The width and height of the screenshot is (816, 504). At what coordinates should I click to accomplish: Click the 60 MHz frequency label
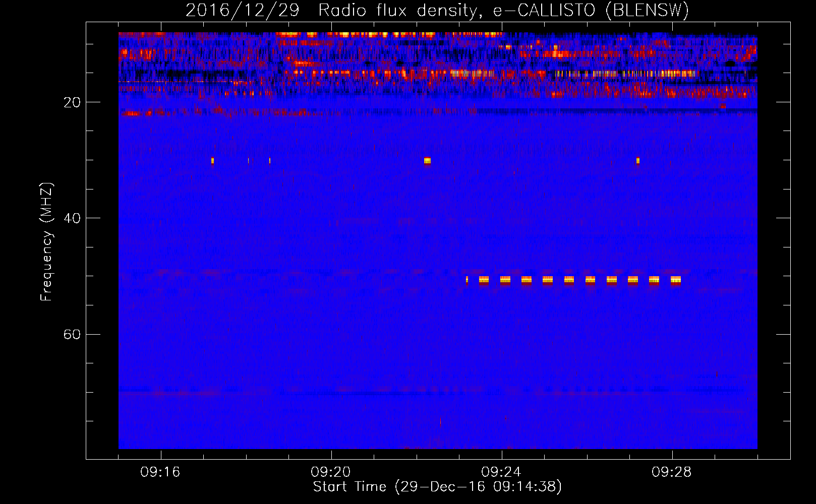pos(72,334)
